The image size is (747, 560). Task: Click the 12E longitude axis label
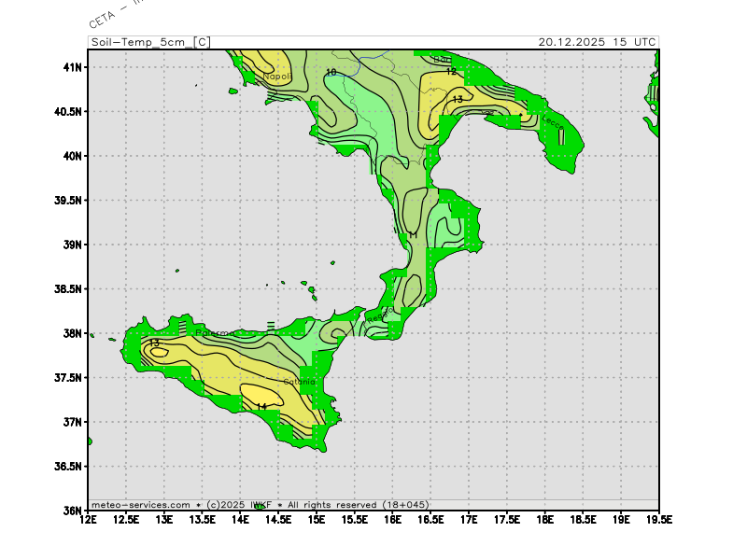tap(89, 519)
